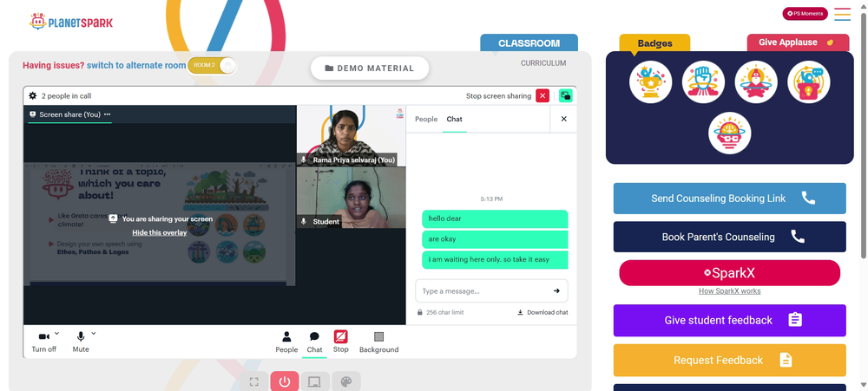
Task: Click the PS Moments button
Action: (805, 14)
